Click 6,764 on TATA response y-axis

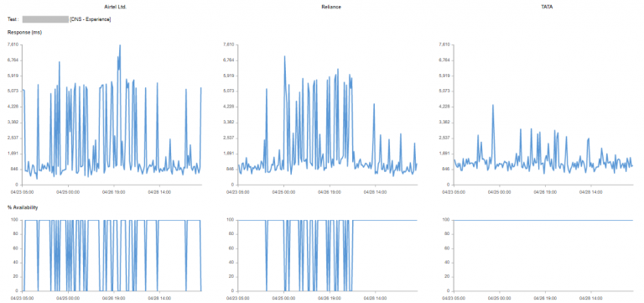click(x=444, y=60)
